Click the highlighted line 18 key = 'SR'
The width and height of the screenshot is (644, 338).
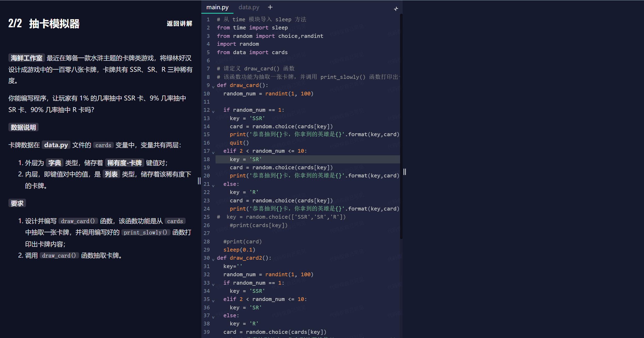[x=245, y=159]
